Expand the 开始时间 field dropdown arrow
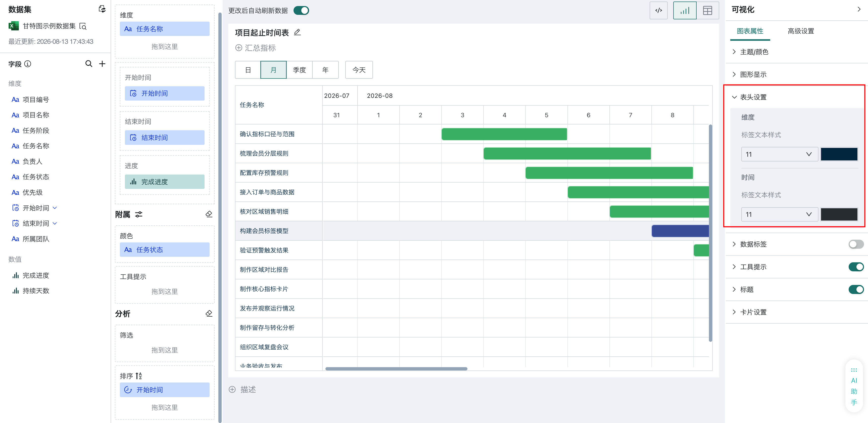This screenshot has width=868, height=423. point(55,208)
